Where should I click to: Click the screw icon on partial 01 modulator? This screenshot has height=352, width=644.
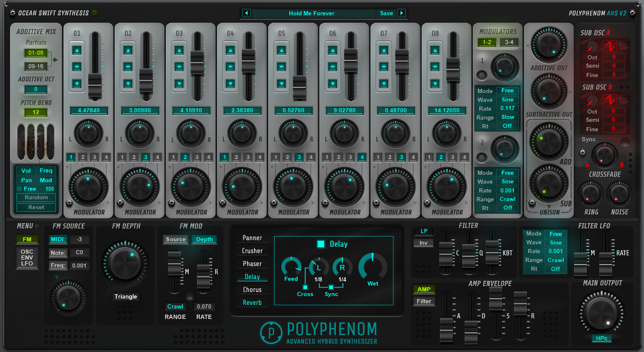(69, 202)
